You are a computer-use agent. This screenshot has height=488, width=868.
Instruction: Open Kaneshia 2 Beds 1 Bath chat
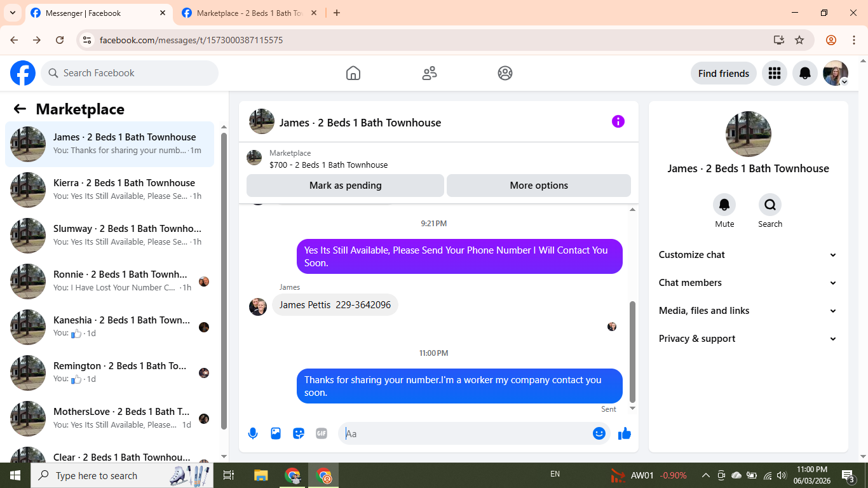(x=109, y=327)
